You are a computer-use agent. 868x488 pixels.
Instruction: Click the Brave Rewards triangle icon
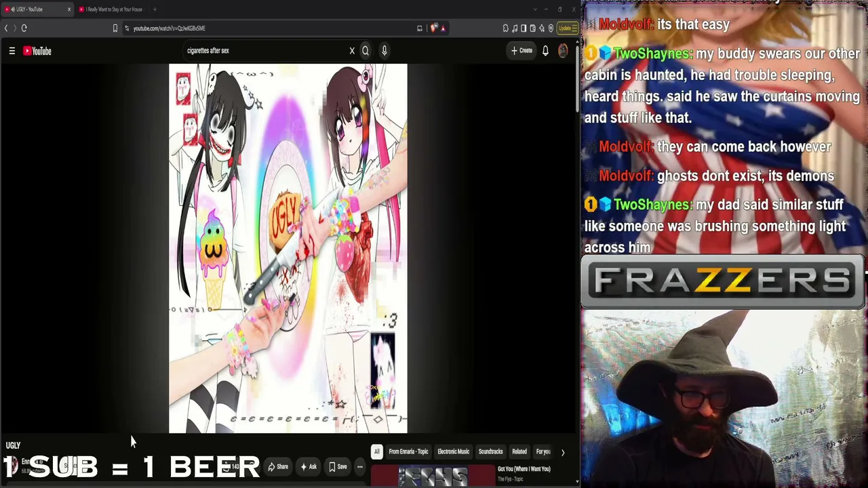point(443,28)
